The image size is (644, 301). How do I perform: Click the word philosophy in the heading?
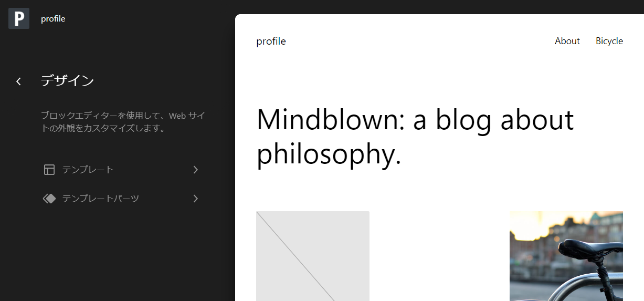(329, 154)
